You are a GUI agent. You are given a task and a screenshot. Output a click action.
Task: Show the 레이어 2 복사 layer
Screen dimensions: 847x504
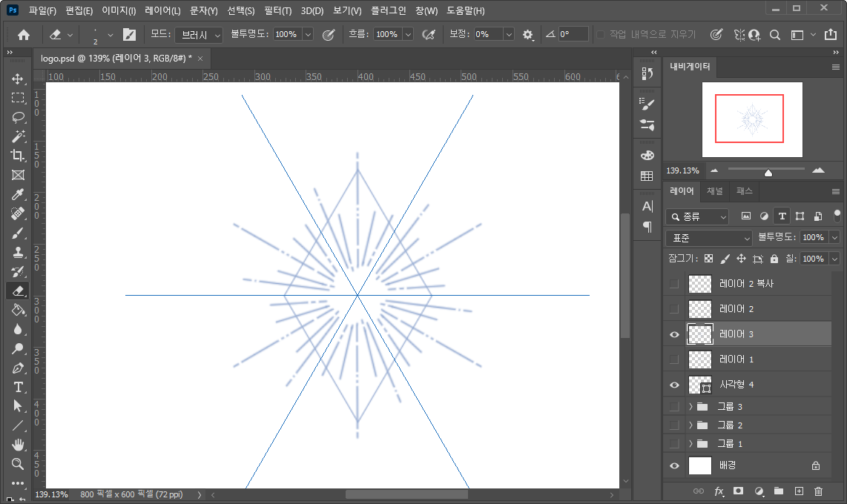(674, 284)
